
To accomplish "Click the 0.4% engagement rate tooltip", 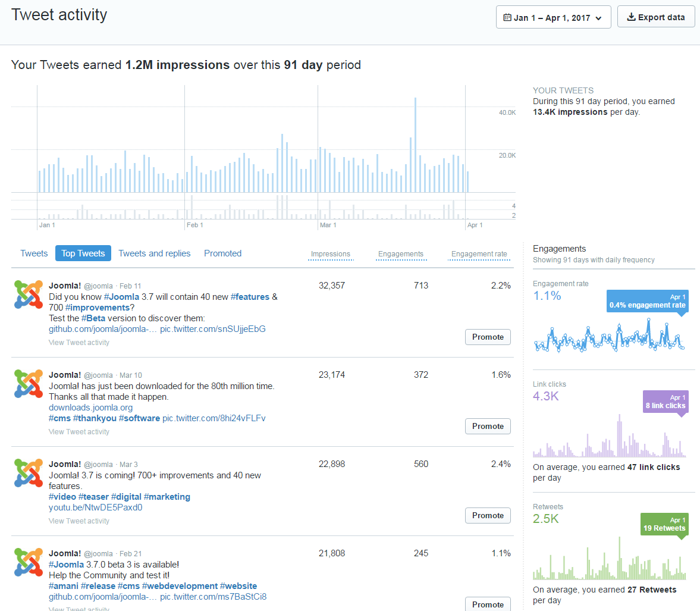I will pyautogui.click(x=647, y=301).
